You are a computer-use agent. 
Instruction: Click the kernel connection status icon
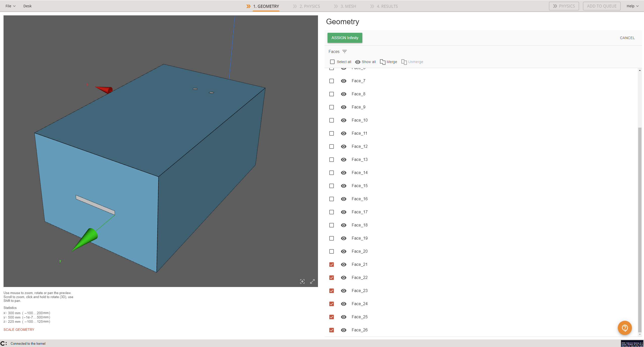pos(4,343)
